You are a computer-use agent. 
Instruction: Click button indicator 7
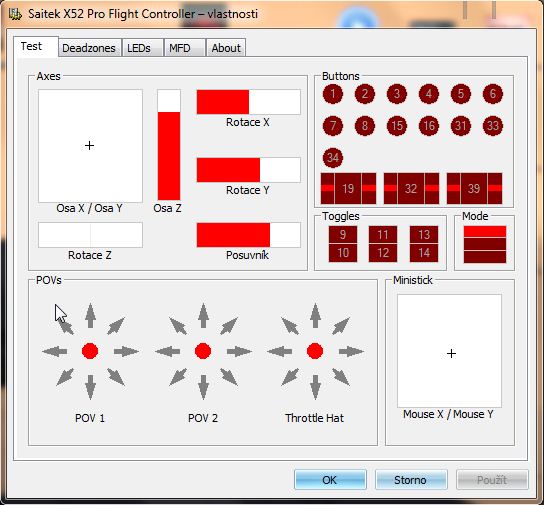(x=333, y=126)
